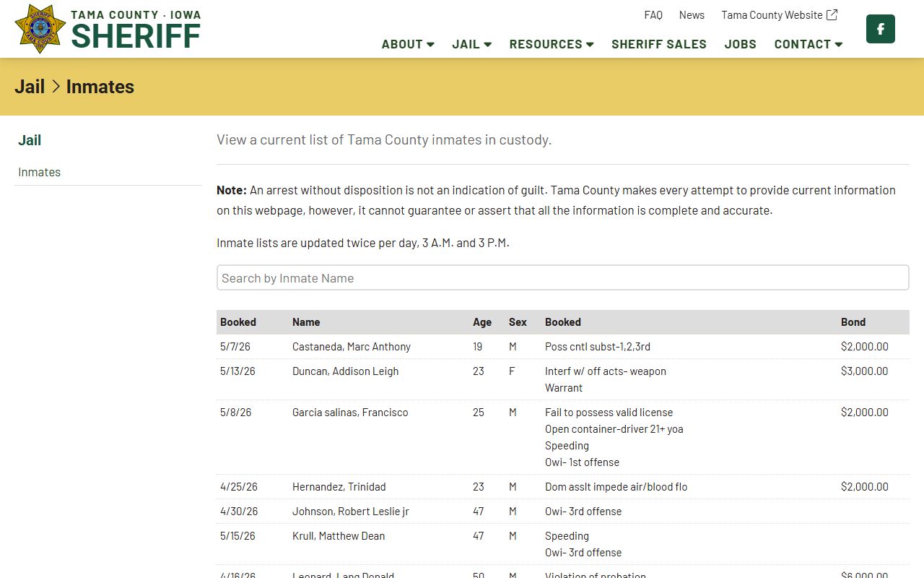Click the external link icon beside Tama County Website
Screen dimensions: 924x578
pos(832,14)
